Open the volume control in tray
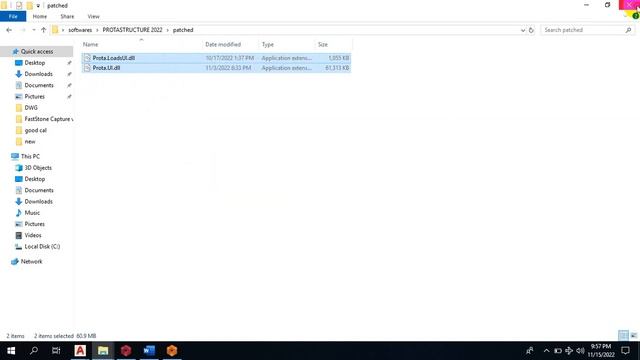640x360 pixels. [580, 351]
